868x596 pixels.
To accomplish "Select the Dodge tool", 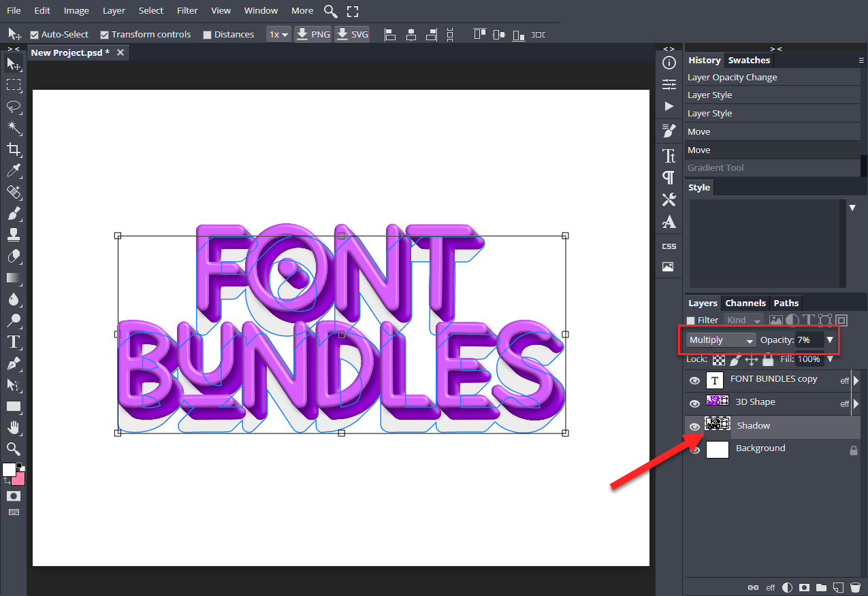I will click(13, 320).
